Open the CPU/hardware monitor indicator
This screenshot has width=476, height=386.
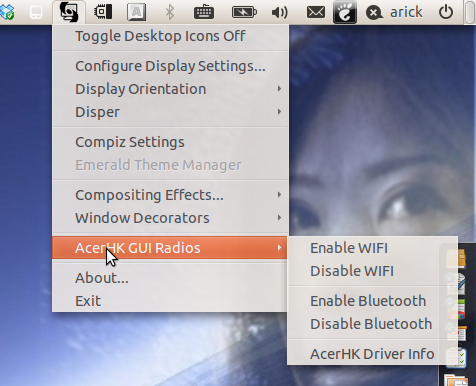(103, 12)
